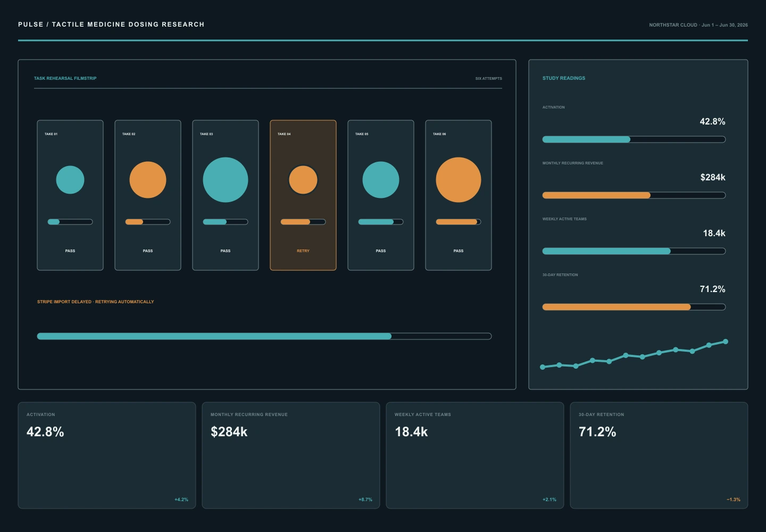Click the Take 06 progress bar
Image resolution: width=766 pixels, height=532 pixels.
point(459,222)
